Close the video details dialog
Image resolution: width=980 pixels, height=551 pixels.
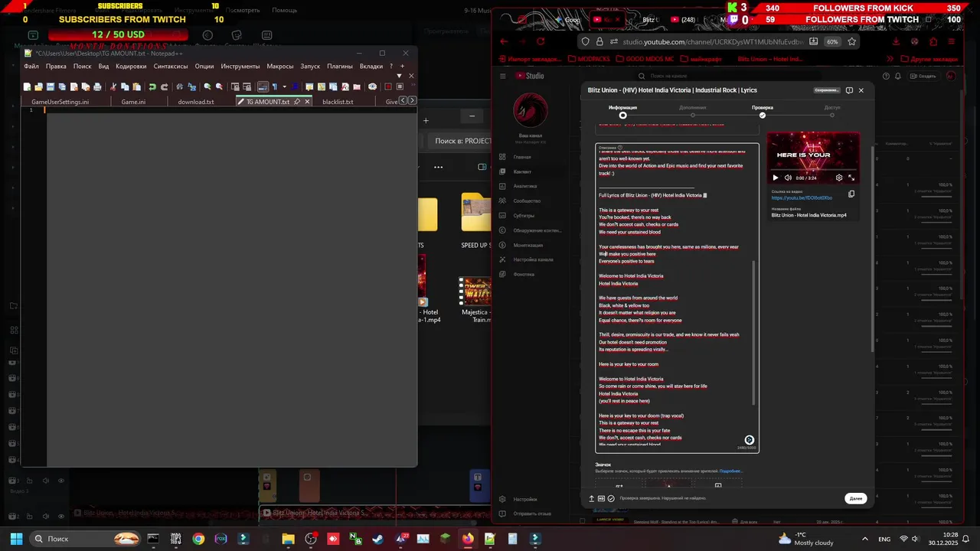[x=861, y=90]
